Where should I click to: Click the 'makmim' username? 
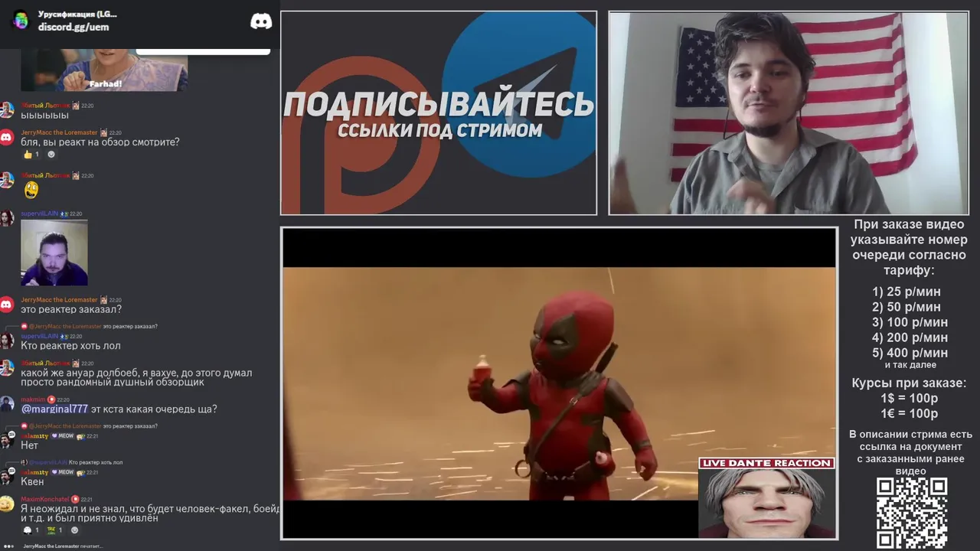coord(33,399)
